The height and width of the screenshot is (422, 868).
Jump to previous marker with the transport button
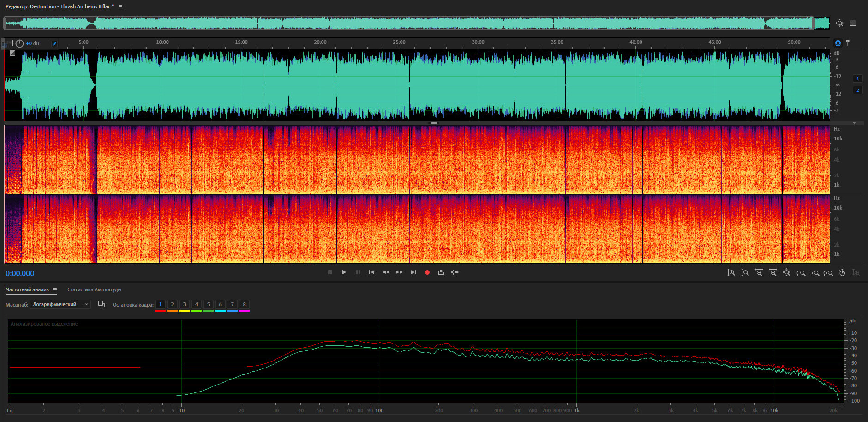pos(371,272)
